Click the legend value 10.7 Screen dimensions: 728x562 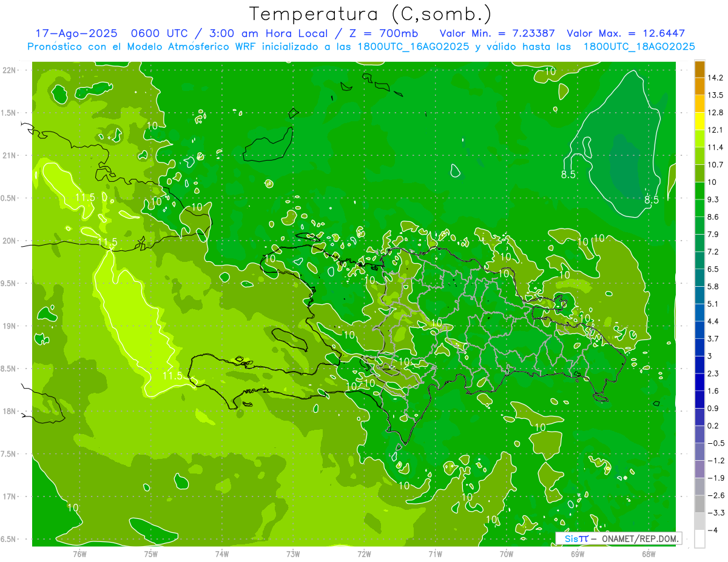[x=716, y=165]
